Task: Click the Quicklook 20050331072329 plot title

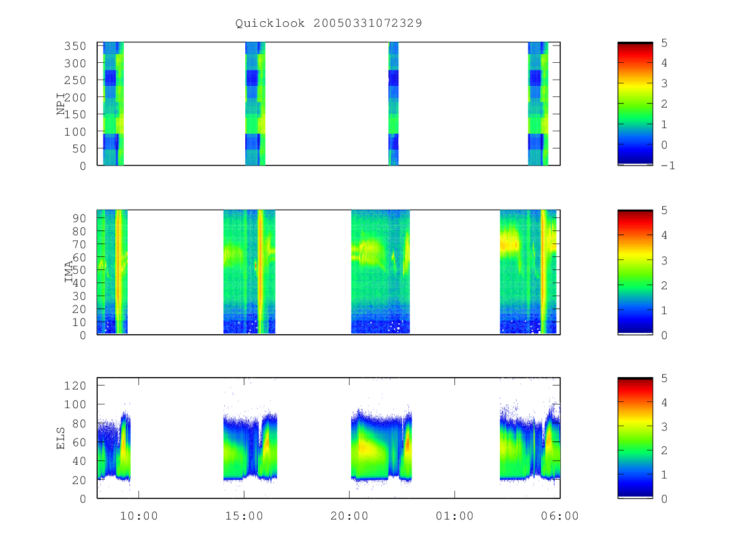Action: [x=329, y=23]
